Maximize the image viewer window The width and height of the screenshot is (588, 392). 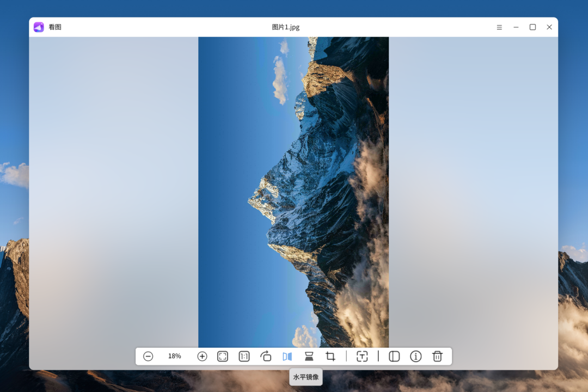[532, 27]
